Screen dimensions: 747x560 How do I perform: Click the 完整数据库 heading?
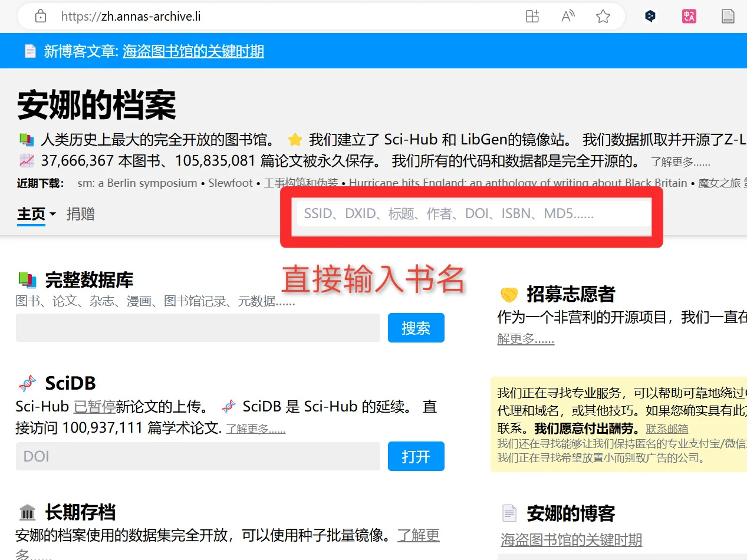coord(89,279)
